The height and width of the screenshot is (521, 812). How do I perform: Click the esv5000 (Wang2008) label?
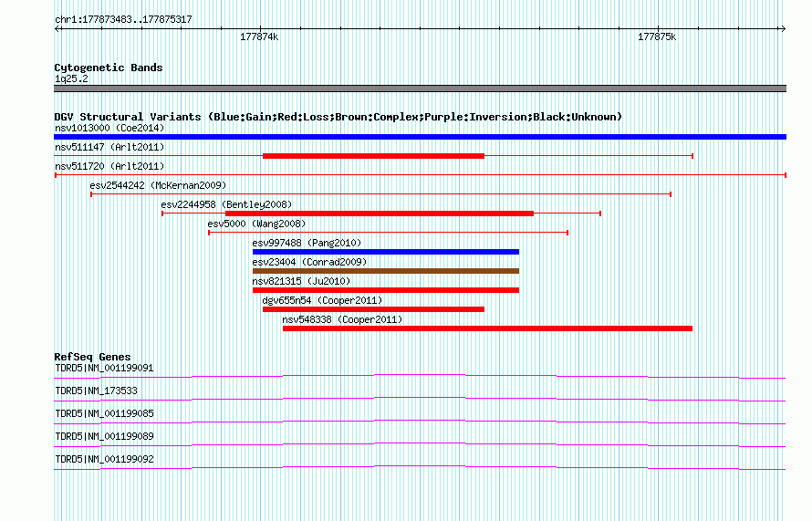point(256,224)
